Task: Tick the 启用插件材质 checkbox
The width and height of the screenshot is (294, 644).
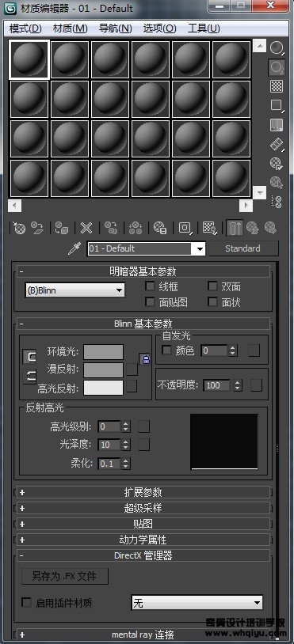Action: click(x=26, y=603)
